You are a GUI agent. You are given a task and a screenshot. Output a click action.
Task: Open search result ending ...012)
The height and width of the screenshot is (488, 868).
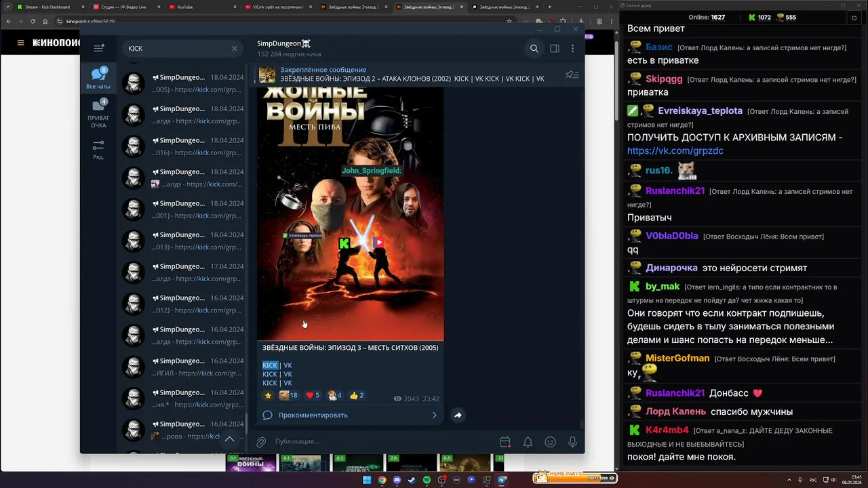[x=182, y=304]
